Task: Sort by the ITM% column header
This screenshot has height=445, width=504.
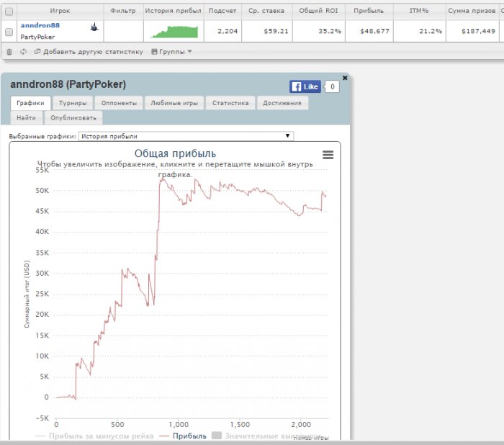Action: pyautogui.click(x=419, y=11)
